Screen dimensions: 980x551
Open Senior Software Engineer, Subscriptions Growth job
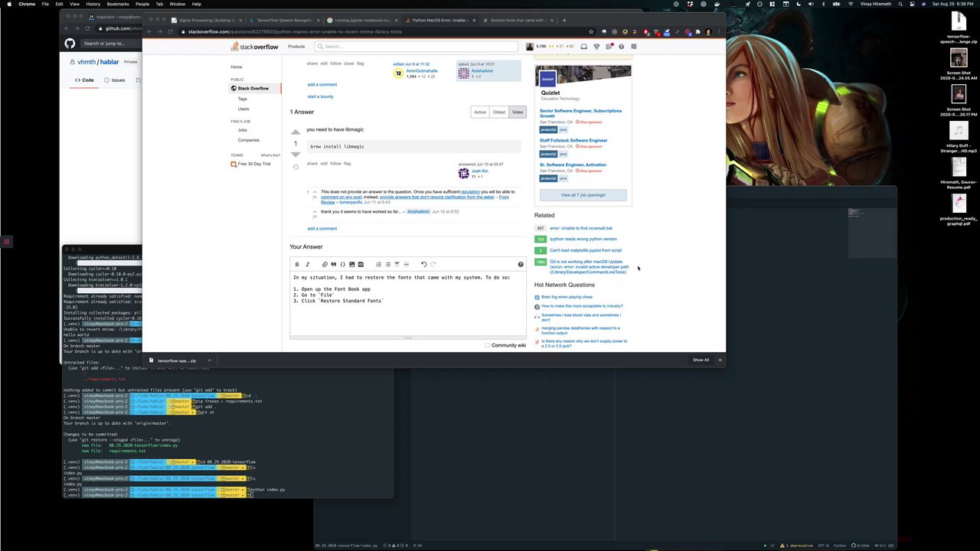[x=580, y=113]
